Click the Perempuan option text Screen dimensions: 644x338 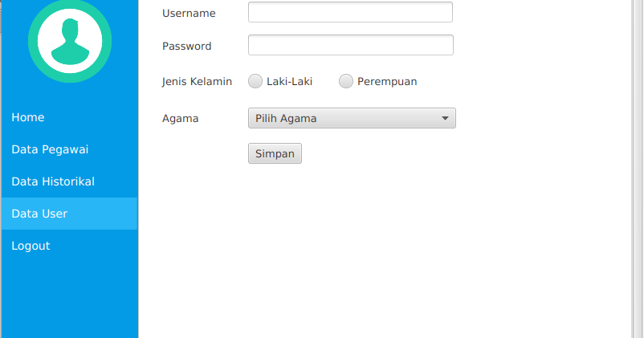[387, 82]
